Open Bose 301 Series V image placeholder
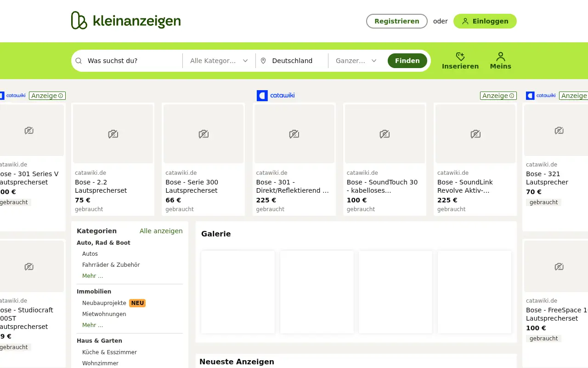The width and height of the screenshot is (588, 368). pyautogui.click(x=31, y=130)
